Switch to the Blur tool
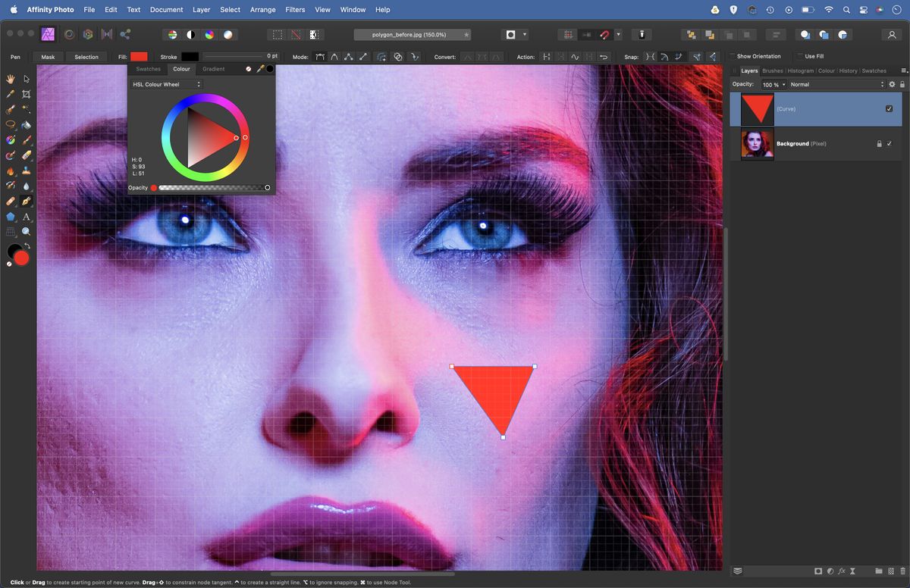The width and height of the screenshot is (910, 588). pyautogui.click(x=27, y=184)
